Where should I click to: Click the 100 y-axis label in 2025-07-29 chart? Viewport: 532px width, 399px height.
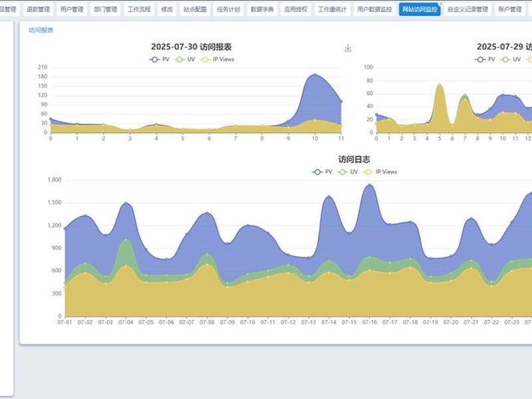click(368, 67)
